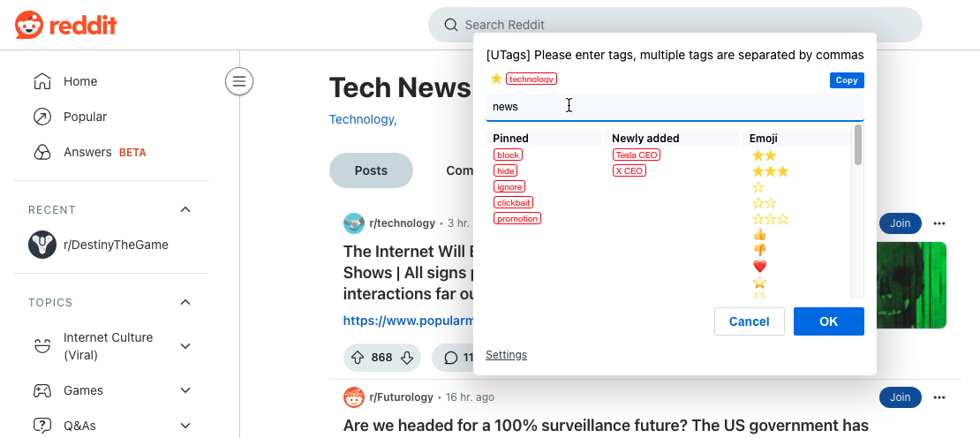
Task: Click the sidebar collapse hamburger icon
Action: (x=238, y=82)
